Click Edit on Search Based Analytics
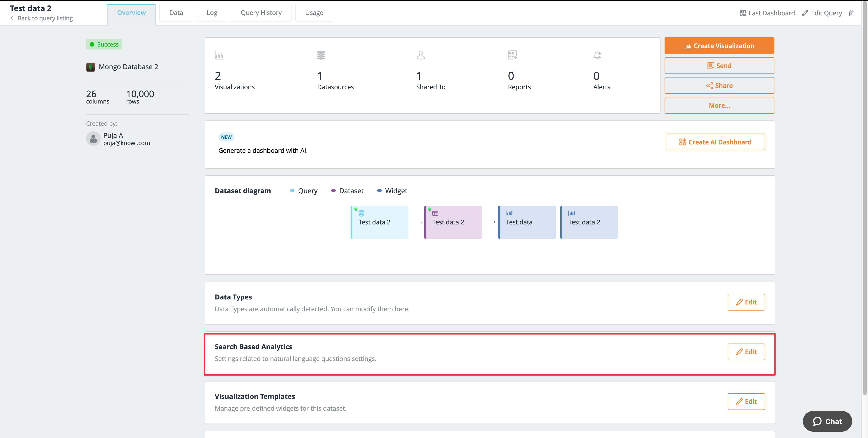 [746, 351]
